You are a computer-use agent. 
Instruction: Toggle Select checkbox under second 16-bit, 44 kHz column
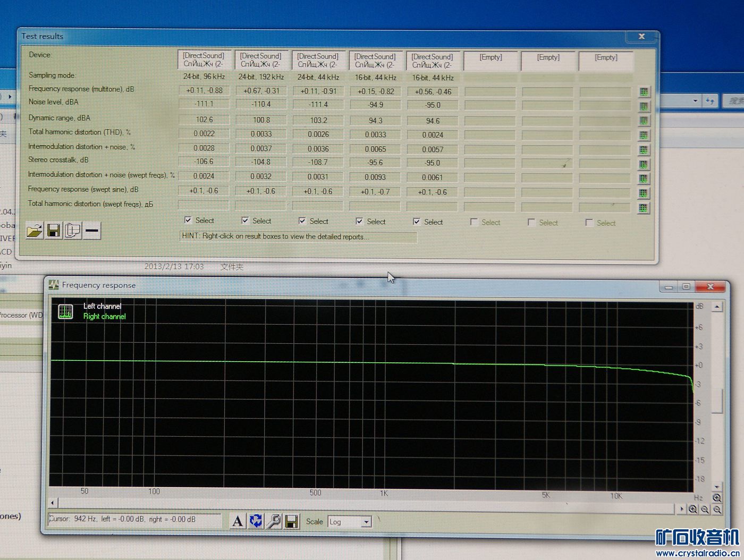click(x=417, y=222)
